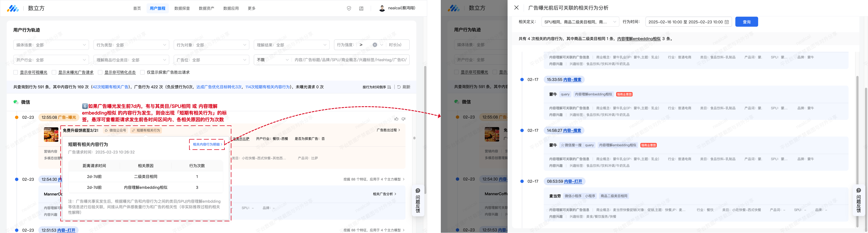Check the 显示非可视曝光 checkbox

(15, 72)
